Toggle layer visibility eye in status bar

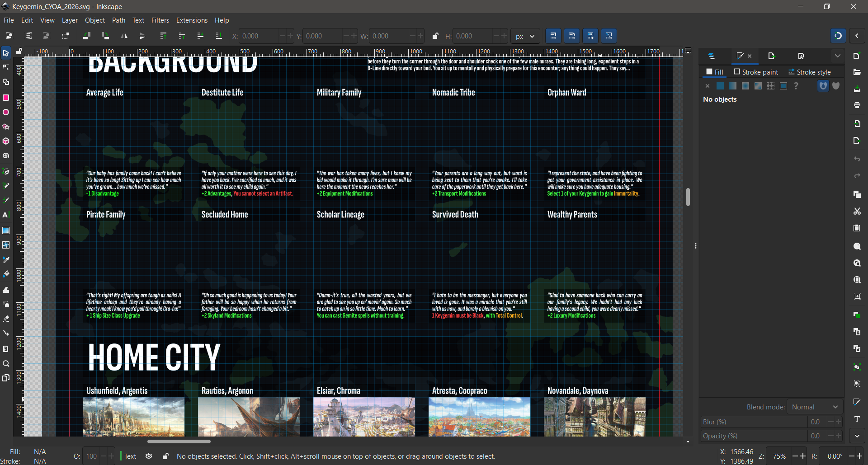click(149, 456)
